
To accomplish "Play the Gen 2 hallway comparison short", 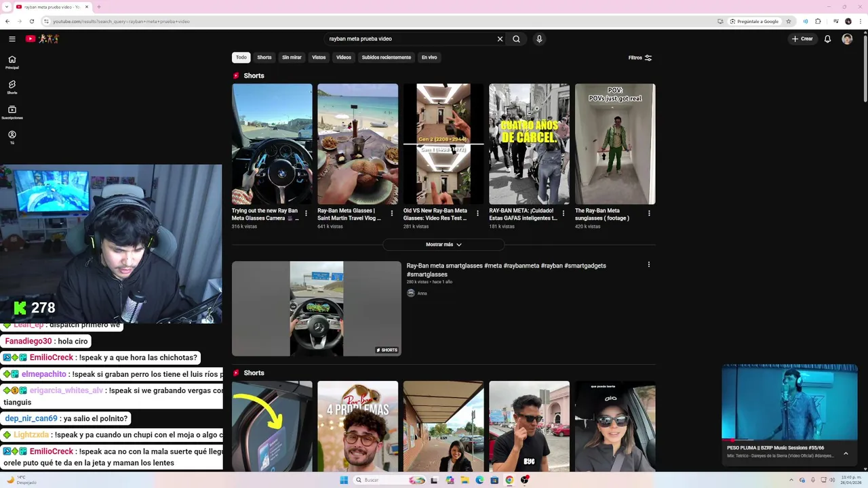I will (443, 144).
